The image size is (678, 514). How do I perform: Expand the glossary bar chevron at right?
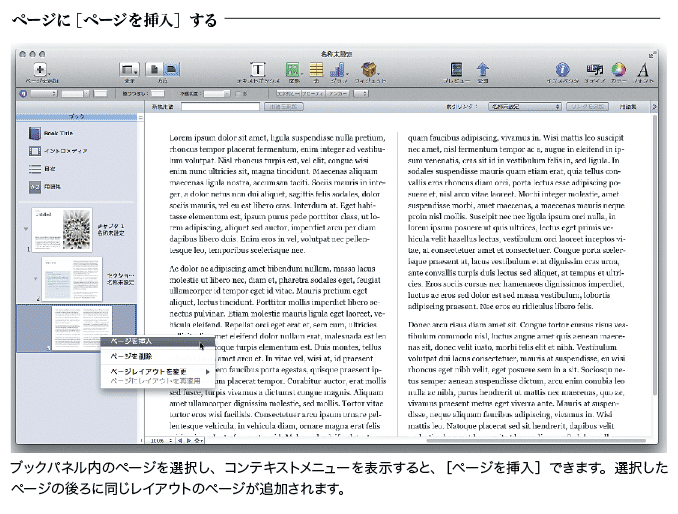coord(654,106)
